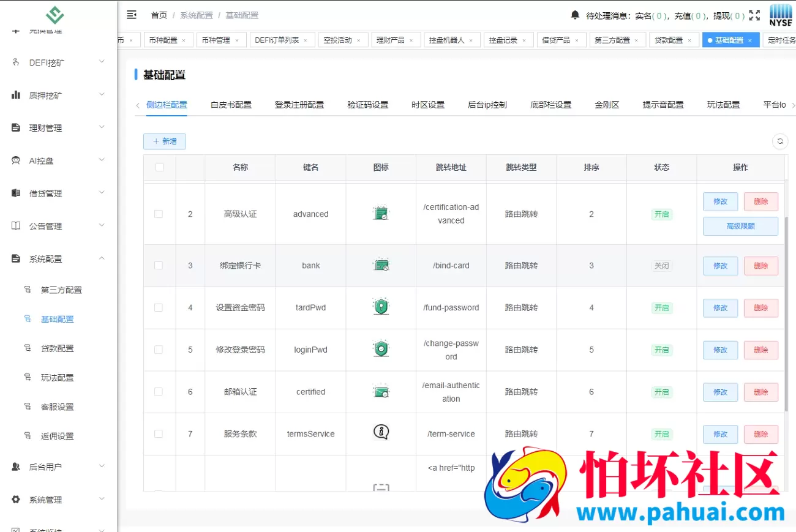Viewport: 796px width, 532px height.
Task: Check the 设置资金密码 row checkbox
Action: click(x=159, y=307)
